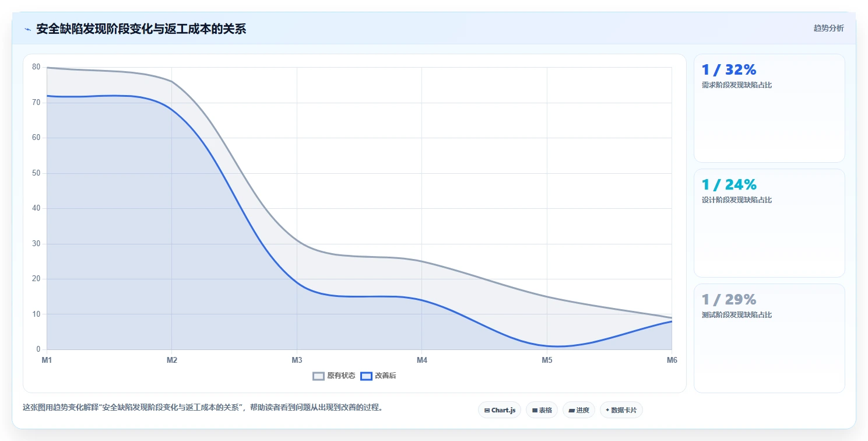868x441 pixels.
Task: Click the 趋势分析 label in header
Action: coord(828,29)
